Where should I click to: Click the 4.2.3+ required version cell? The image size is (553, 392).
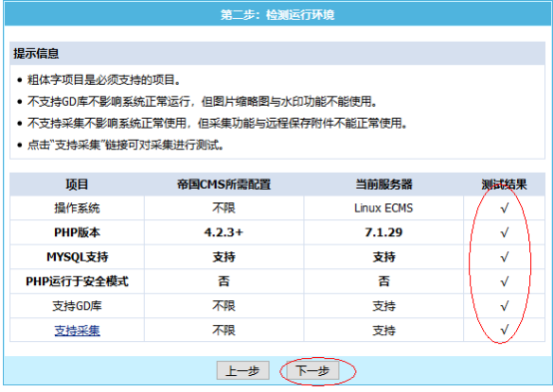224,232
